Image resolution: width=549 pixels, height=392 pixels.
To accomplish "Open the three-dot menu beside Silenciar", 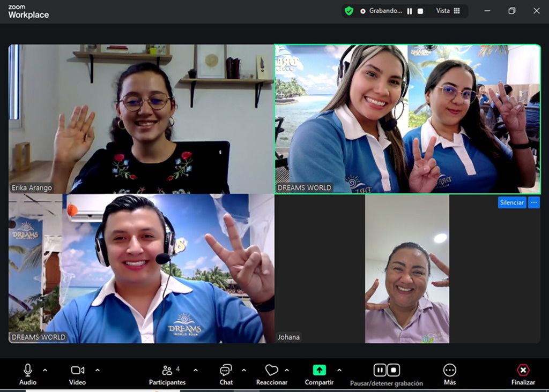I will point(534,202).
